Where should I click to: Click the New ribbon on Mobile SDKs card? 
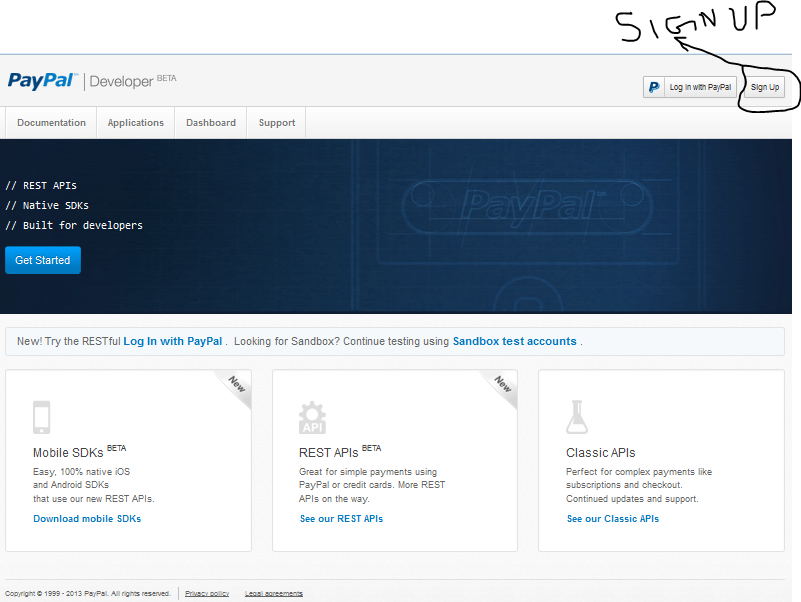point(234,387)
